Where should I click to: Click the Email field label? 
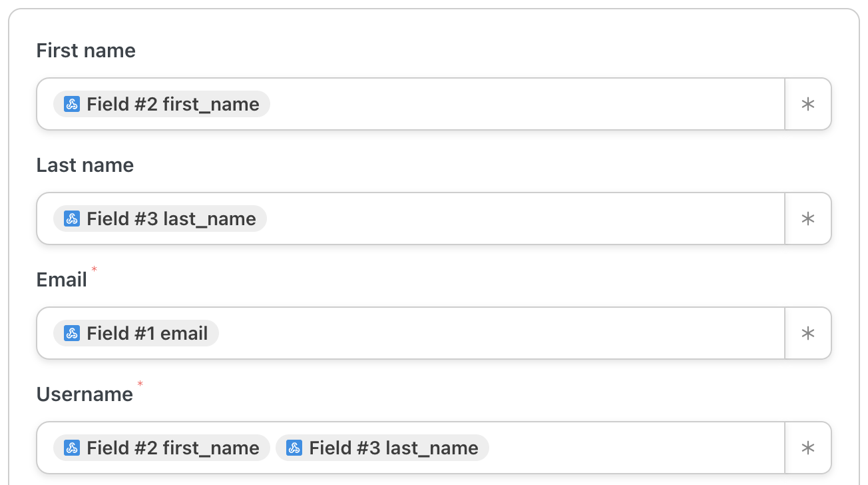coord(61,280)
